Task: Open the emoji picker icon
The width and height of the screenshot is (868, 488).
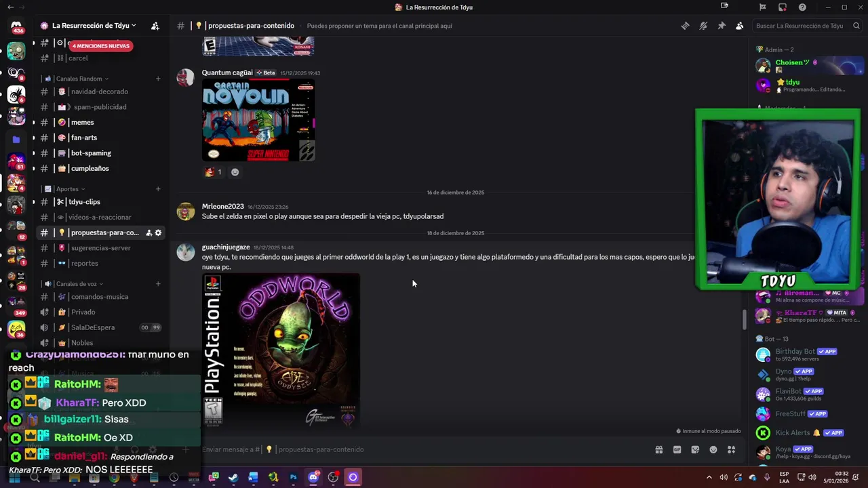Action: [713, 449]
